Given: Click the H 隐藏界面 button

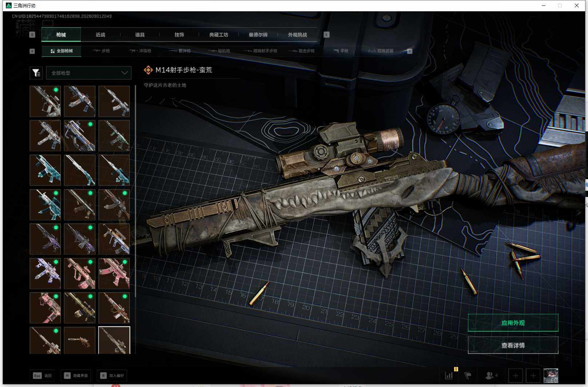Looking at the screenshot, I should 76,376.
